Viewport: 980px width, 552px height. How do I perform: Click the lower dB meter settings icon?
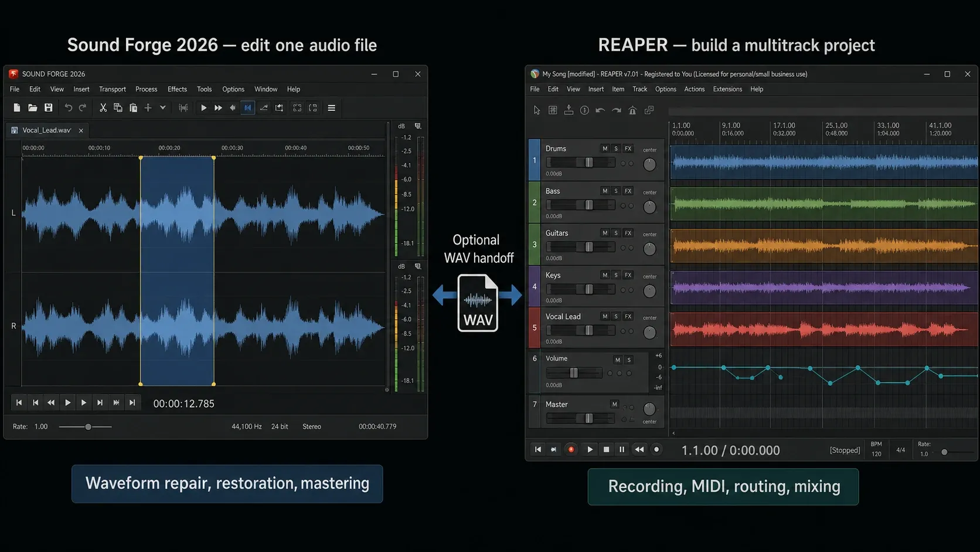click(418, 266)
